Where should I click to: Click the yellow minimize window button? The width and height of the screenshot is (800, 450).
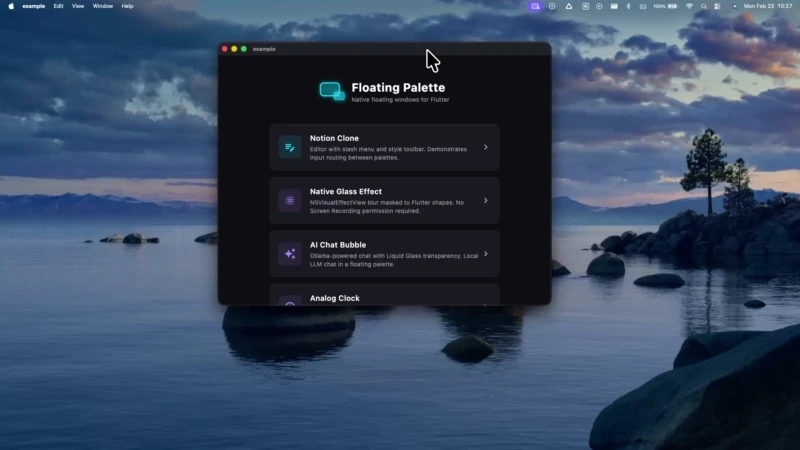coord(234,49)
